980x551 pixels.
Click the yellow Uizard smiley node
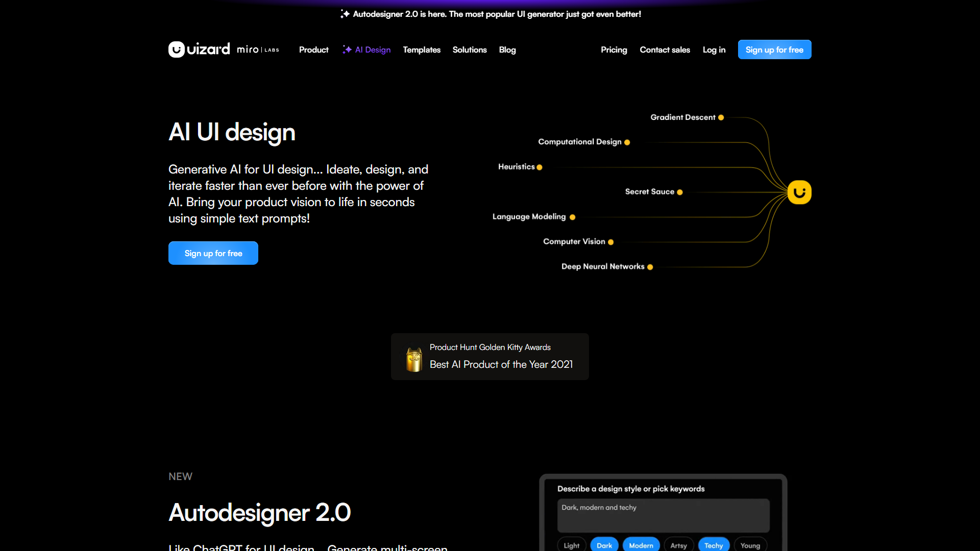pyautogui.click(x=799, y=192)
